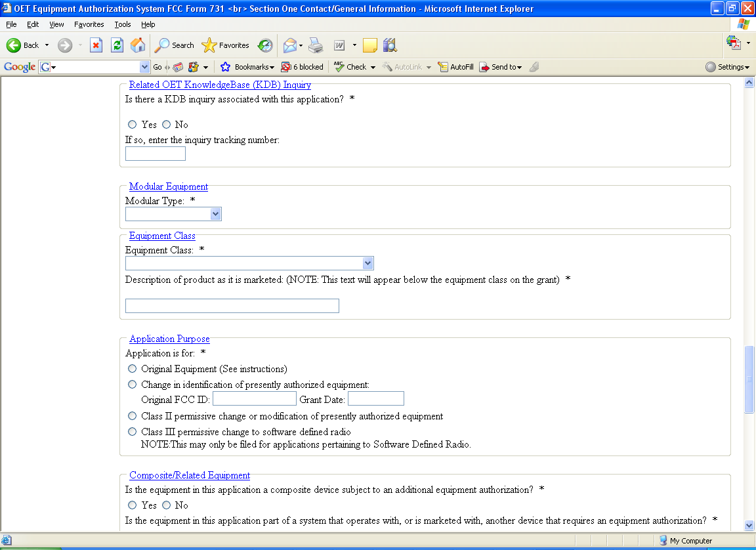Image resolution: width=756 pixels, height=550 pixels.
Task: Open the File menu
Action: (11, 24)
